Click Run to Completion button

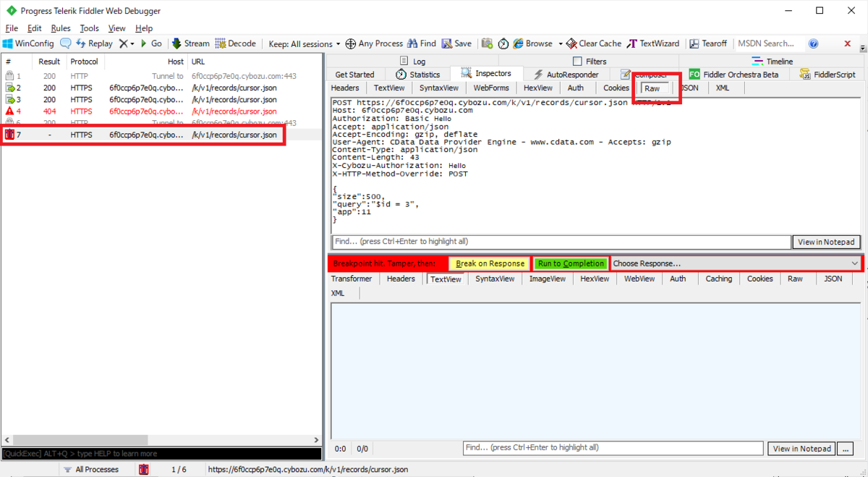(571, 263)
